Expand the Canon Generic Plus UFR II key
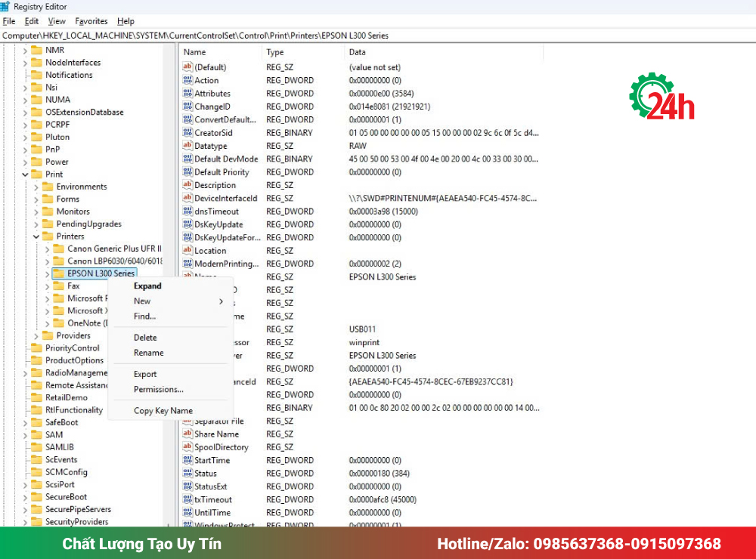 pos(47,249)
